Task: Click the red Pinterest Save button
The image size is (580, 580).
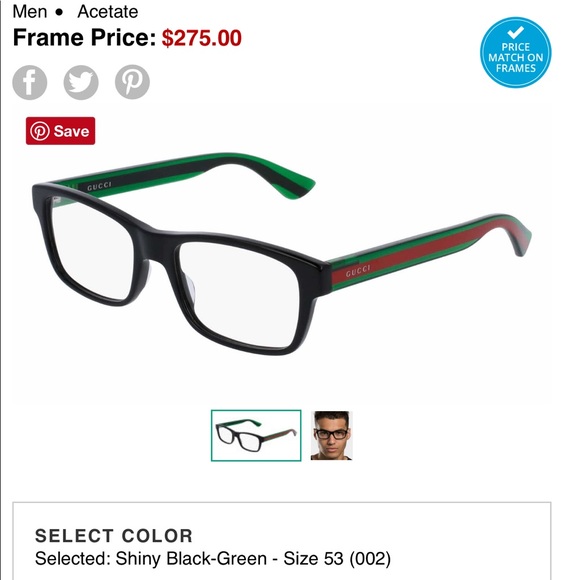Action: coord(60,131)
